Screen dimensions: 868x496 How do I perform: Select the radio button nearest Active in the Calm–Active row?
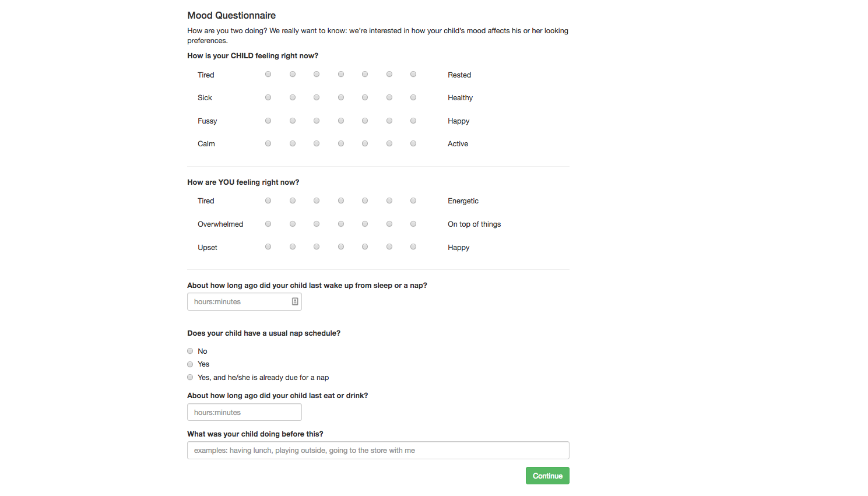[413, 143]
